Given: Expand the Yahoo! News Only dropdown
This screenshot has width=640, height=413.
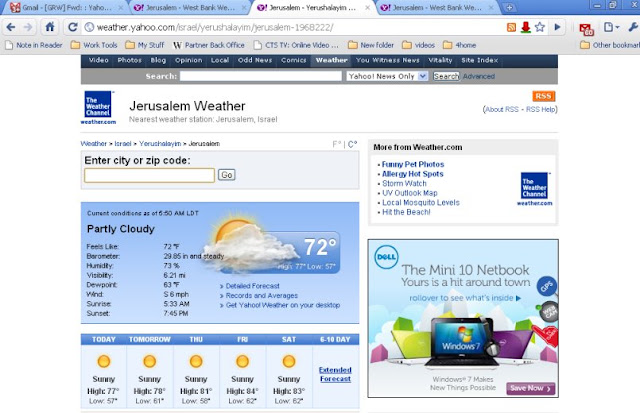Looking at the screenshot, I should point(387,76).
